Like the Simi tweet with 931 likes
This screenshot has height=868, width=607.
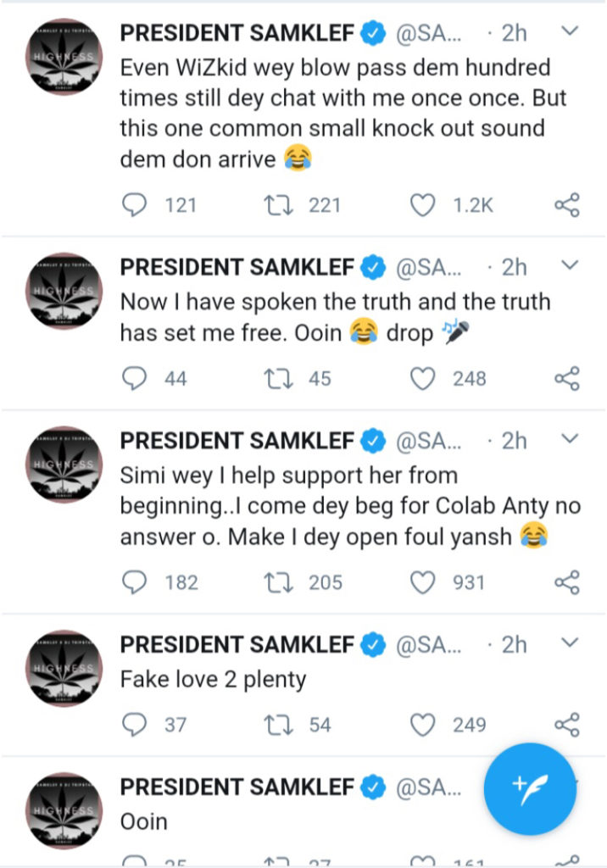tap(422, 582)
